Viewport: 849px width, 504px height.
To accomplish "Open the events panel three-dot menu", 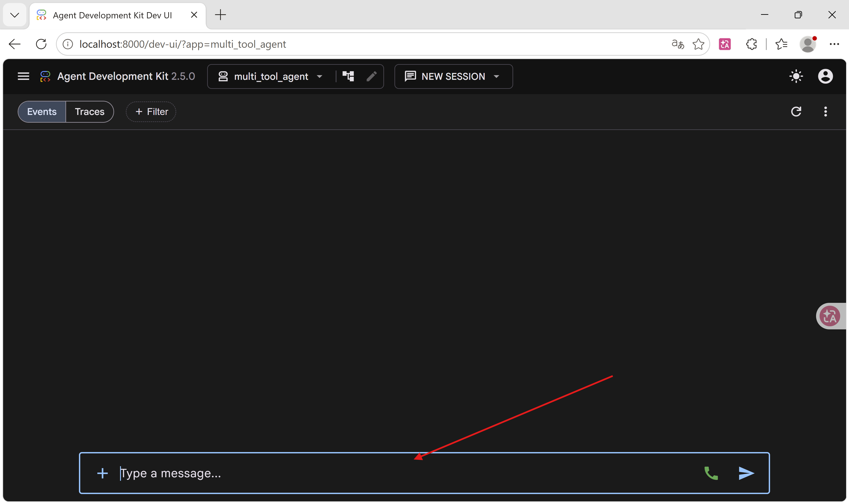I will pos(825,111).
